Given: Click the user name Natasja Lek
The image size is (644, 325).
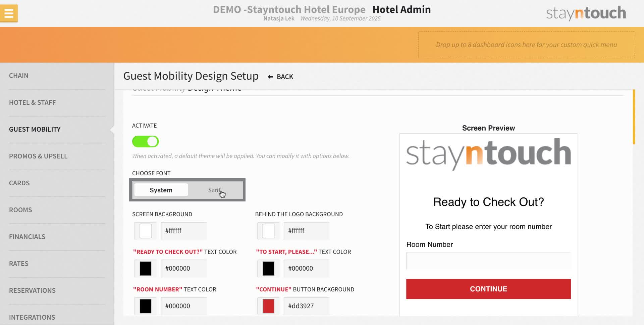Looking at the screenshot, I should tap(279, 18).
